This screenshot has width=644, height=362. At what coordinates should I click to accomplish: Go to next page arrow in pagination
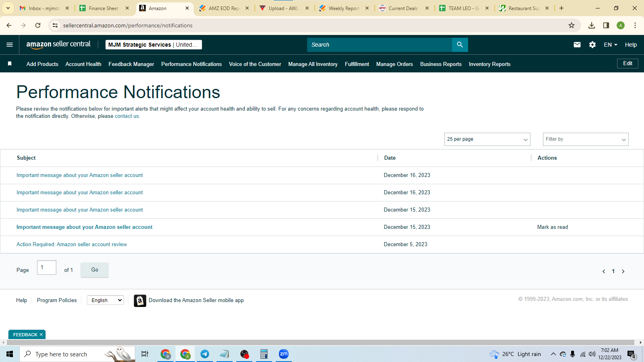[x=623, y=271]
